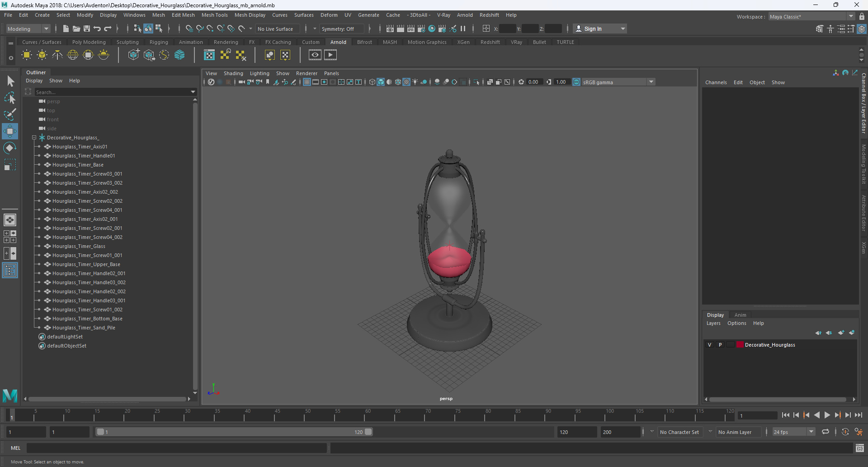Image resolution: width=868 pixels, height=467 pixels.
Task: Open the Arnold RenderView eye icon
Action: pos(315,55)
